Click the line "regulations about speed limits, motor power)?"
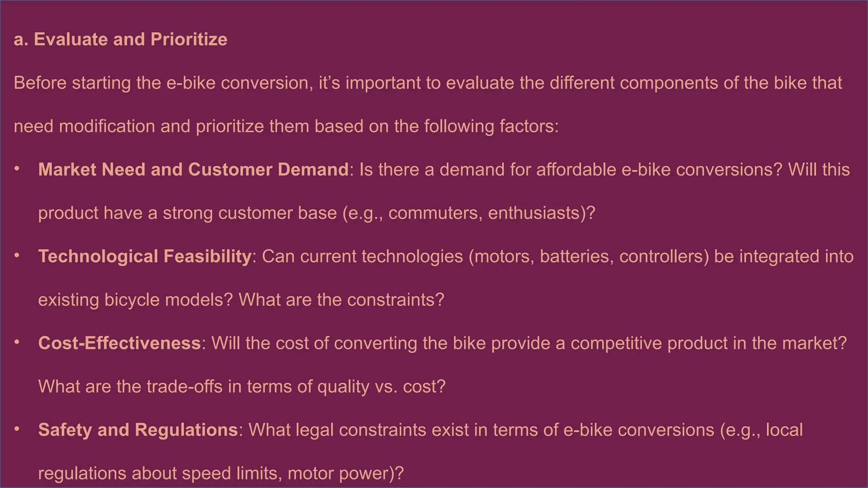The image size is (868, 488). coord(221,473)
